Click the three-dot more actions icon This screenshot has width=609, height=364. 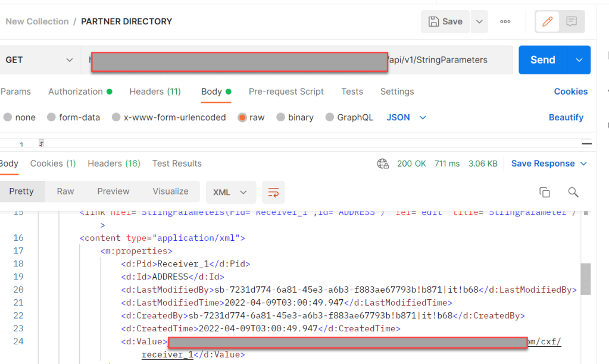tap(505, 21)
